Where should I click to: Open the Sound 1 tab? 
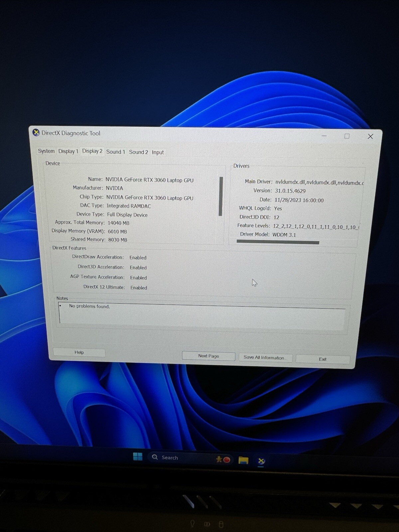(115, 152)
